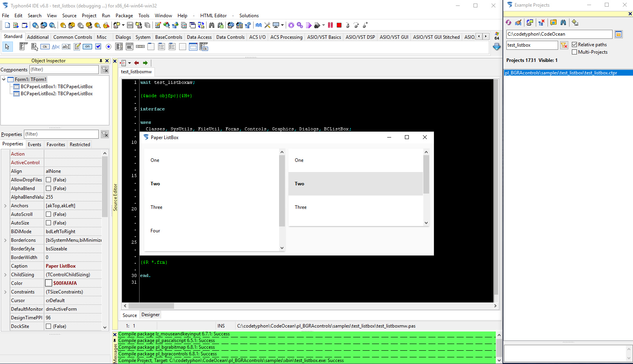Open the Project menu

tap(89, 16)
